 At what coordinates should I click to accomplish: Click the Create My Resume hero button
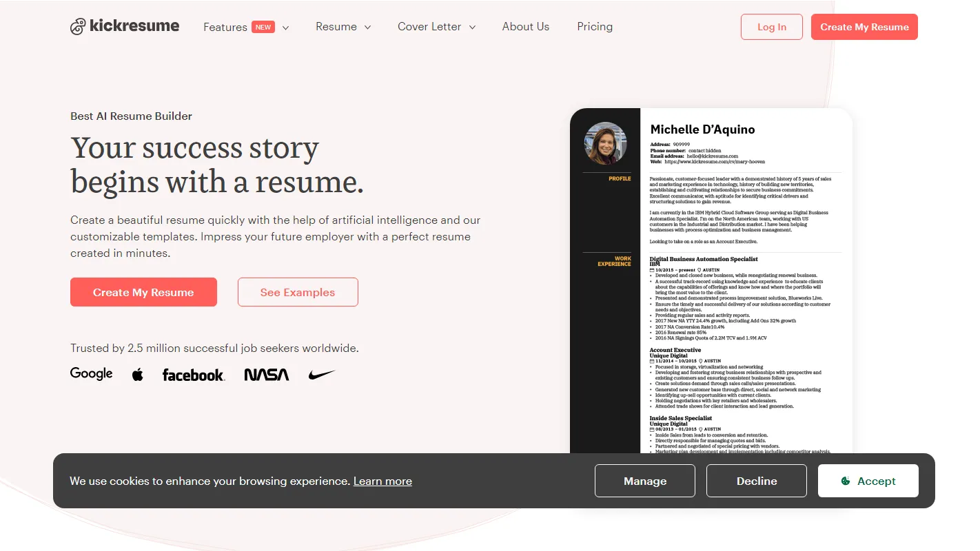click(x=143, y=292)
